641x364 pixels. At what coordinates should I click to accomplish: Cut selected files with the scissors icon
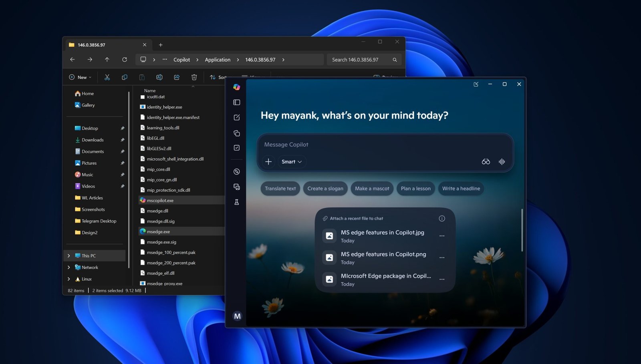[x=107, y=77]
